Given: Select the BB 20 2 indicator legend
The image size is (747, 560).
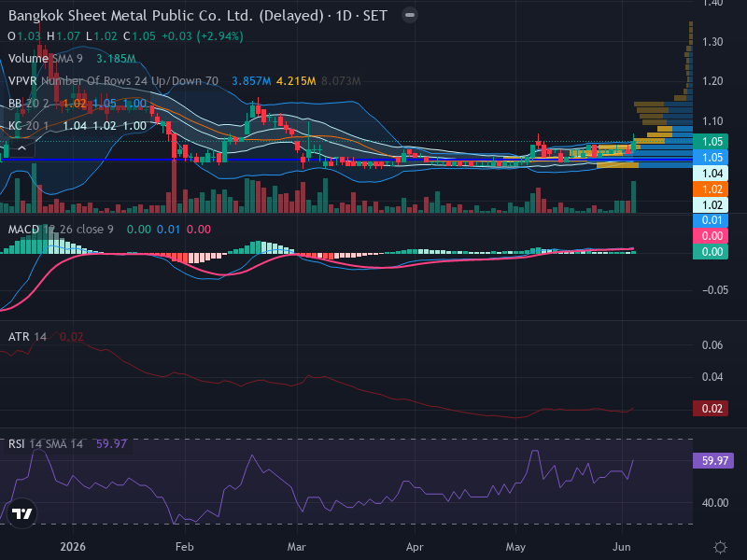Looking at the screenshot, I should [29, 104].
